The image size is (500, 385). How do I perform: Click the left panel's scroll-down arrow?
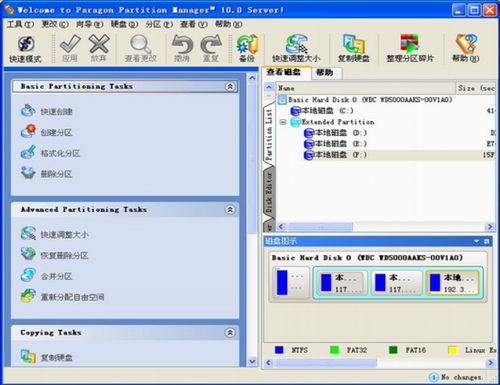point(252,361)
